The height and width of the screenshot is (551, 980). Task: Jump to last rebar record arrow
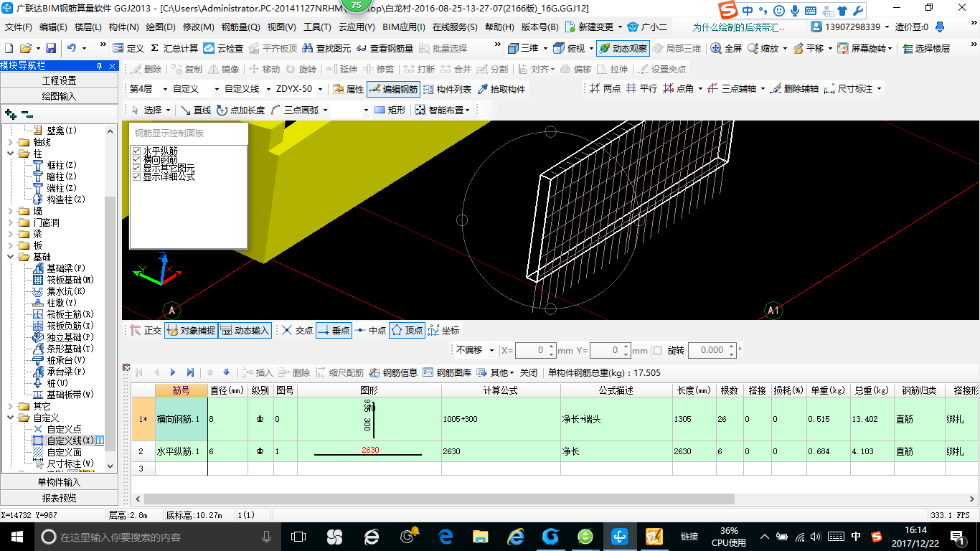pyautogui.click(x=190, y=372)
